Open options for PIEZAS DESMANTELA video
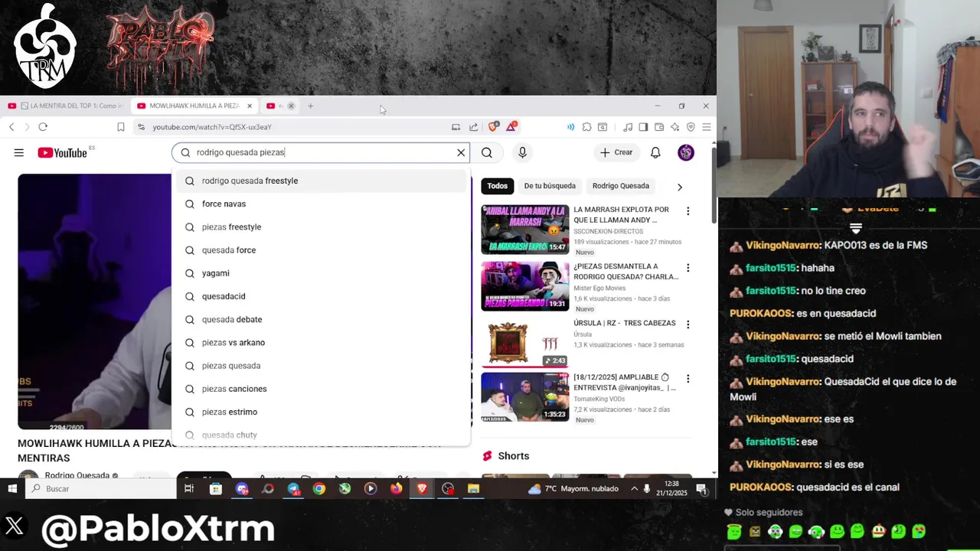 point(688,268)
